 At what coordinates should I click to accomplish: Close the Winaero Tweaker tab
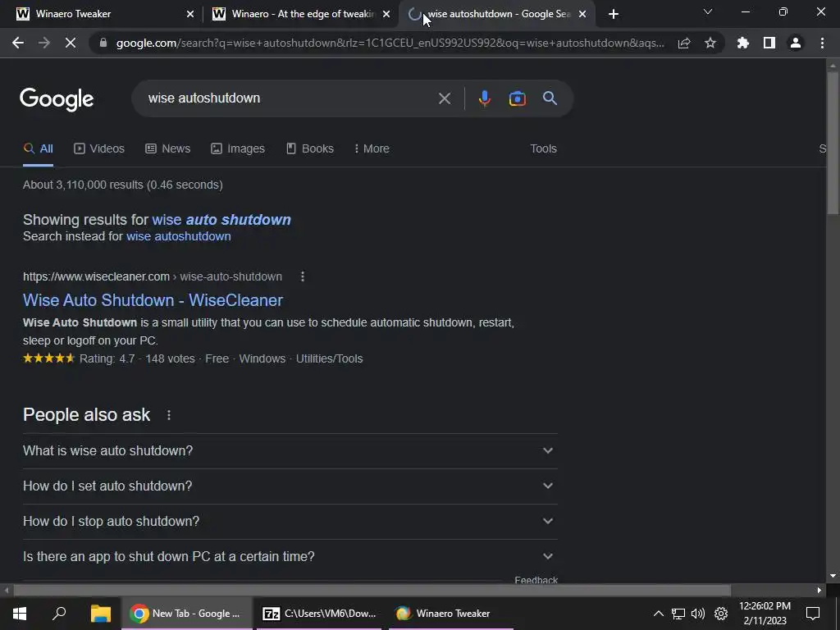190,14
